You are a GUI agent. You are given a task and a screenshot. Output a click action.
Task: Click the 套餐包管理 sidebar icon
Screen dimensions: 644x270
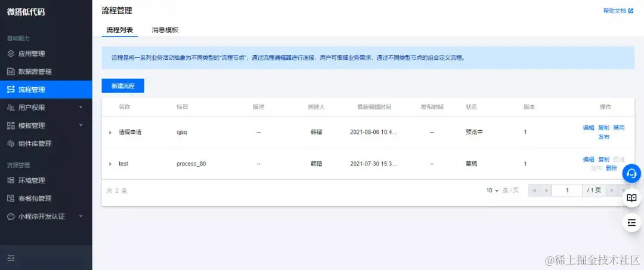click(11, 198)
